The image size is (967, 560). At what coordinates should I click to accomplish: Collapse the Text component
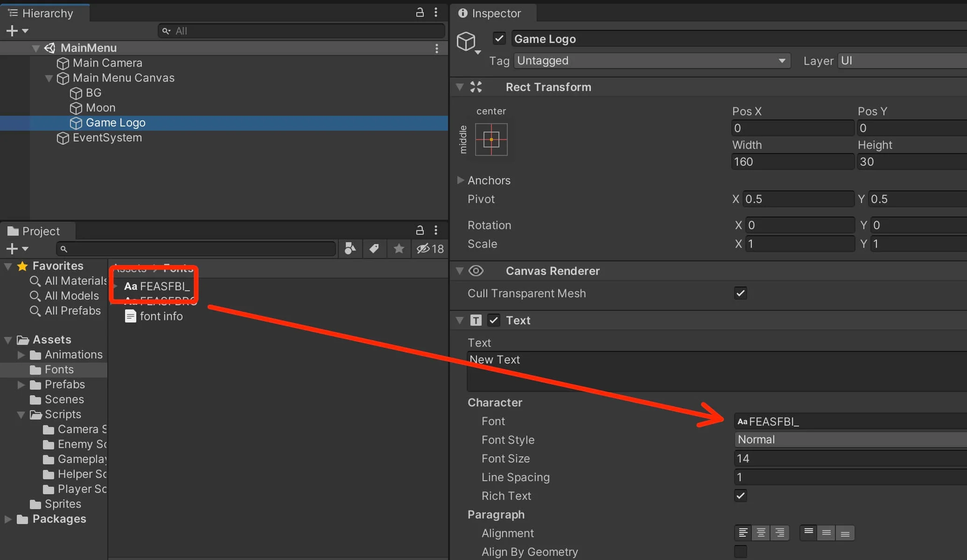point(460,320)
